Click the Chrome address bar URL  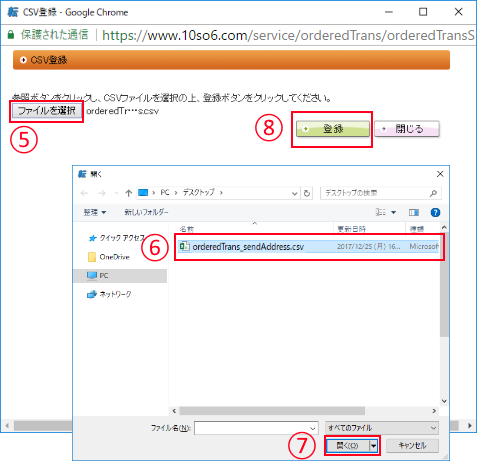coord(288,35)
